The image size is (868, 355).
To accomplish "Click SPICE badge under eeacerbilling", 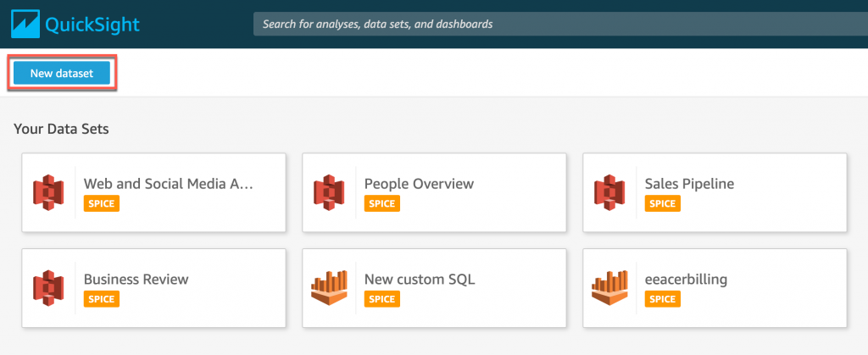I will click(662, 299).
